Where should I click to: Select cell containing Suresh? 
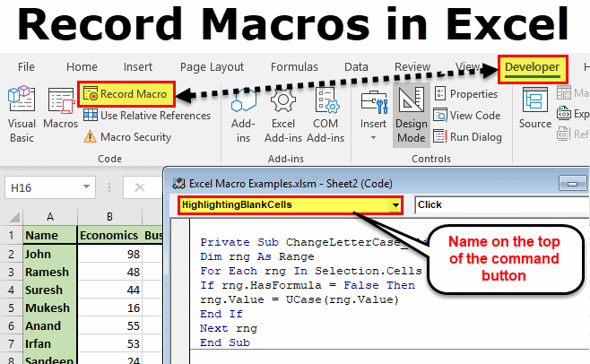[50, 290]
